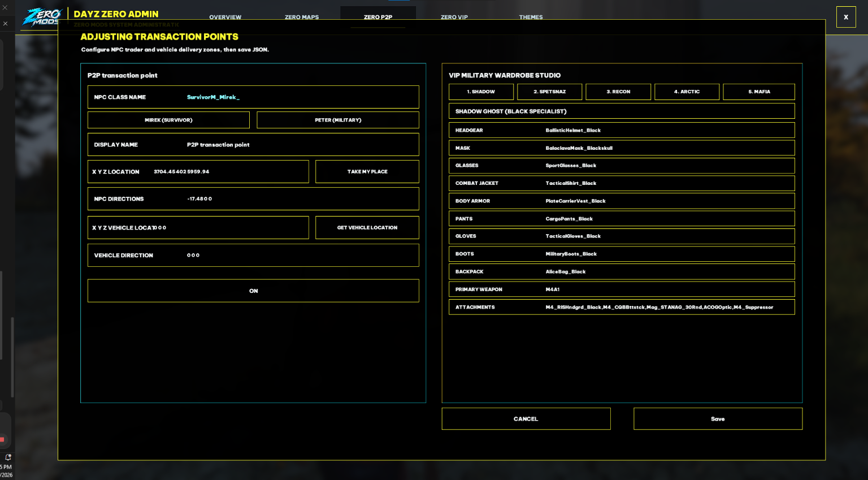Choose the Peter (Military) preset
The image size is (868, 480).
(338, 120)
